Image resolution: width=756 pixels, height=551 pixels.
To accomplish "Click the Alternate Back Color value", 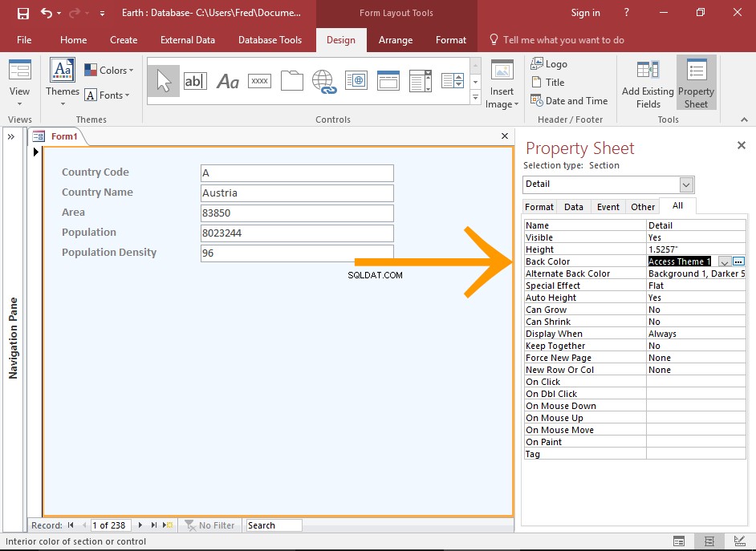I will (x=697, y=273).
